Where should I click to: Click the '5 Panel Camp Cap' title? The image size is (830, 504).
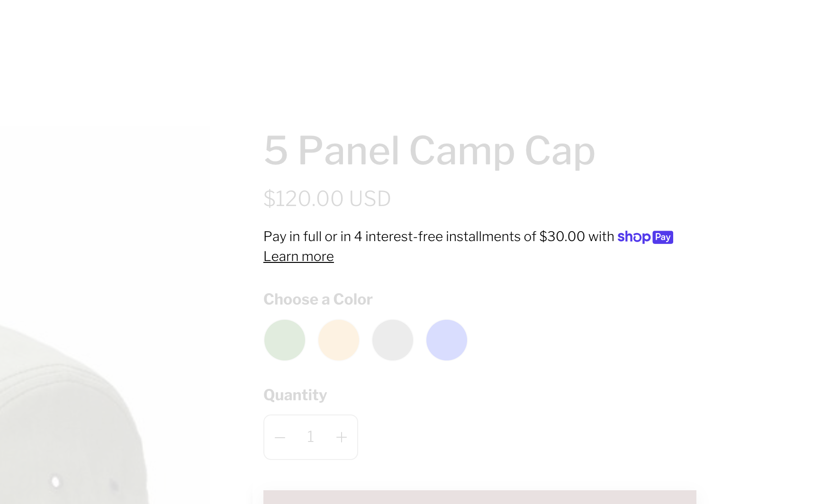pyautogui.click(x=429, y=151)
